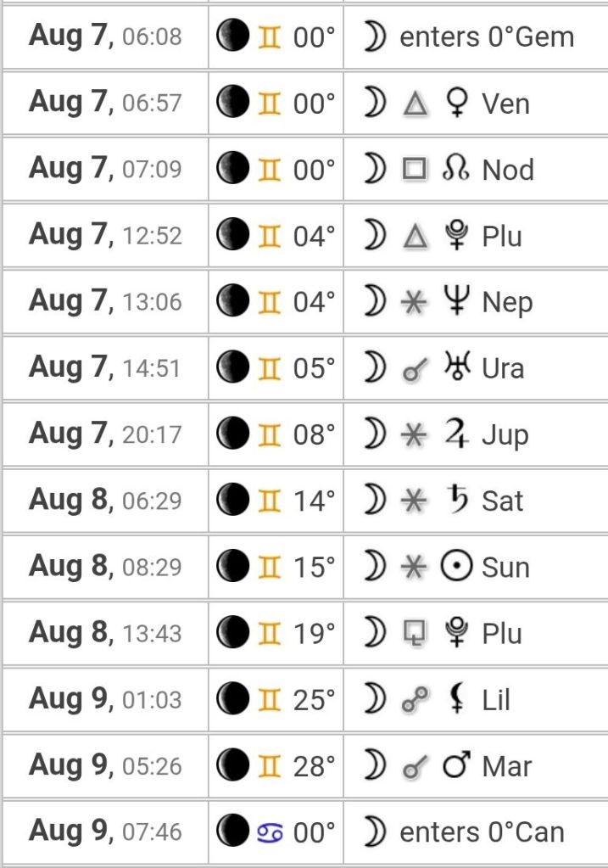Click the Neptune trident symbol beside Nep
The height and width of the screenshot is (868, 608).
(x=457, y=301)
